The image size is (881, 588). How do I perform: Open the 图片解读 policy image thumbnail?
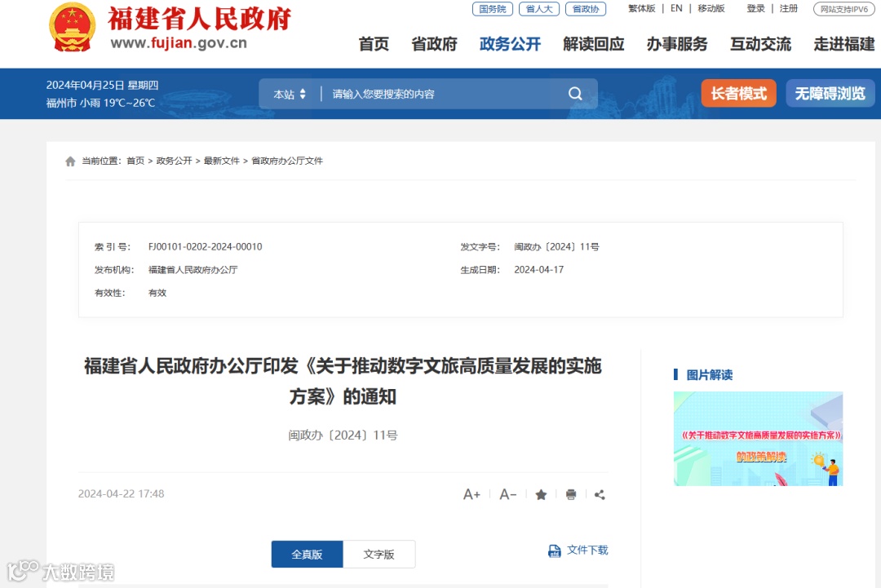[x=759, y=439]
